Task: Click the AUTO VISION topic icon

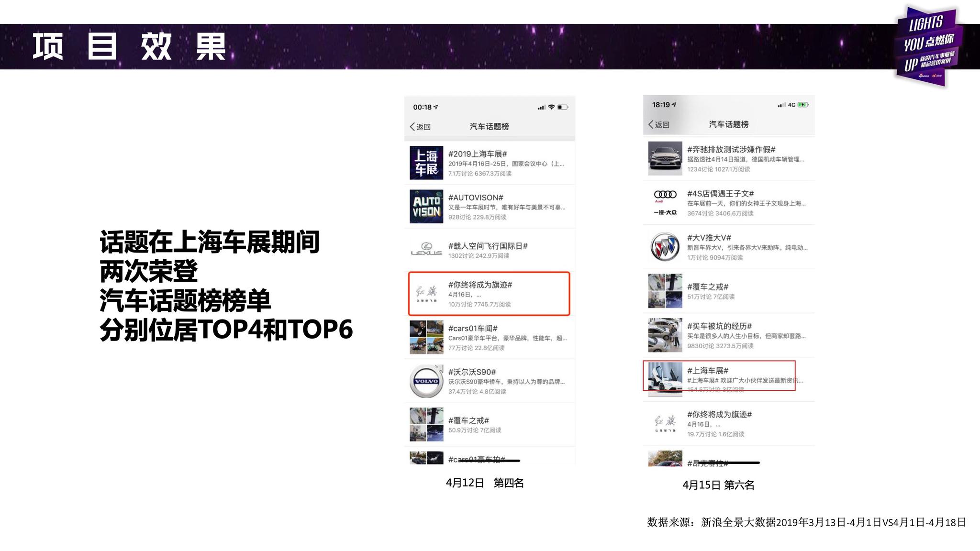Action: (426, 207)
